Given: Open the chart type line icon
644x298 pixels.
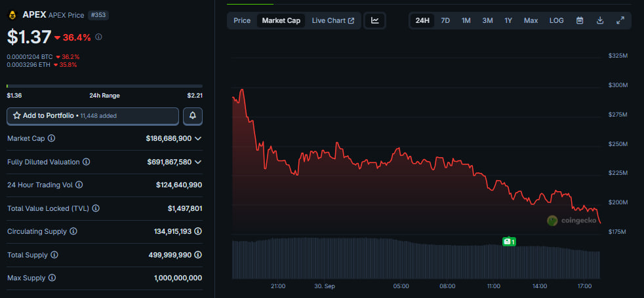Looking at the screenshot, I should coord(375,20).
